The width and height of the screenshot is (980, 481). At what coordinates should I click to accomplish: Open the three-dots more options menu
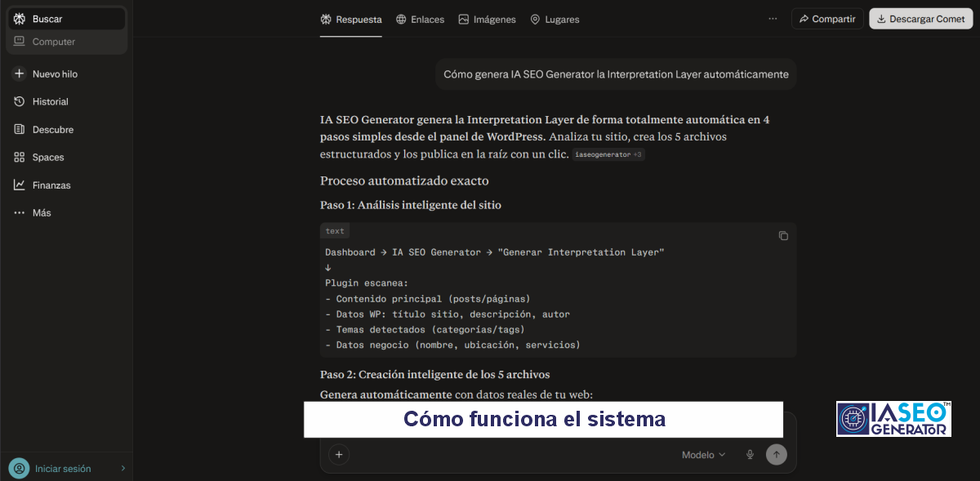(x=773, y=19)
